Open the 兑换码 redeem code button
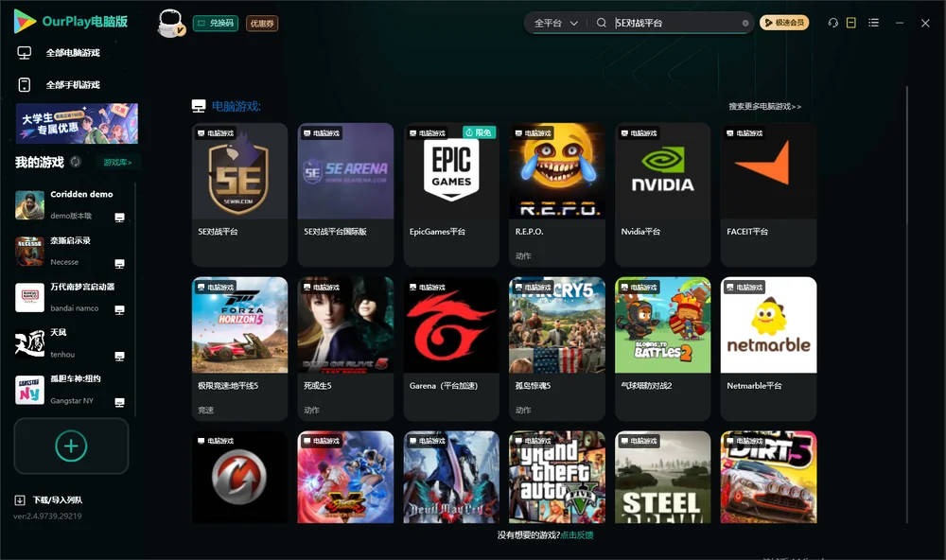The width and height of the screenshot is (946, 560). (216, 24)
